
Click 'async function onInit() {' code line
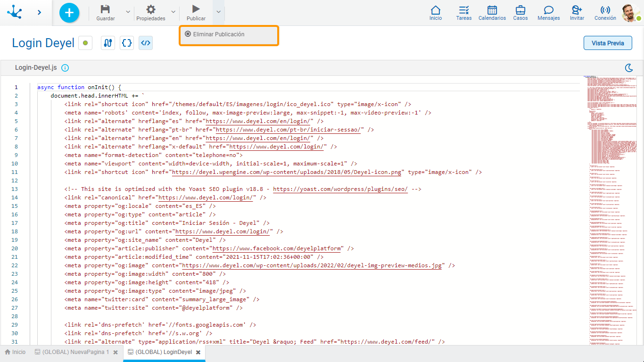(x=79, y=87)
